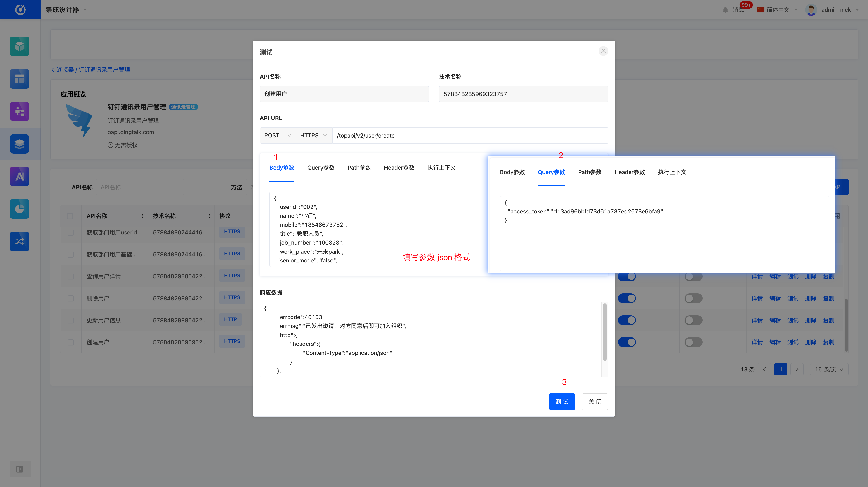This screenshot has width=868, height=487.
Task: Click the sidebar collapse icon at bottom
Action: point(19,469)
